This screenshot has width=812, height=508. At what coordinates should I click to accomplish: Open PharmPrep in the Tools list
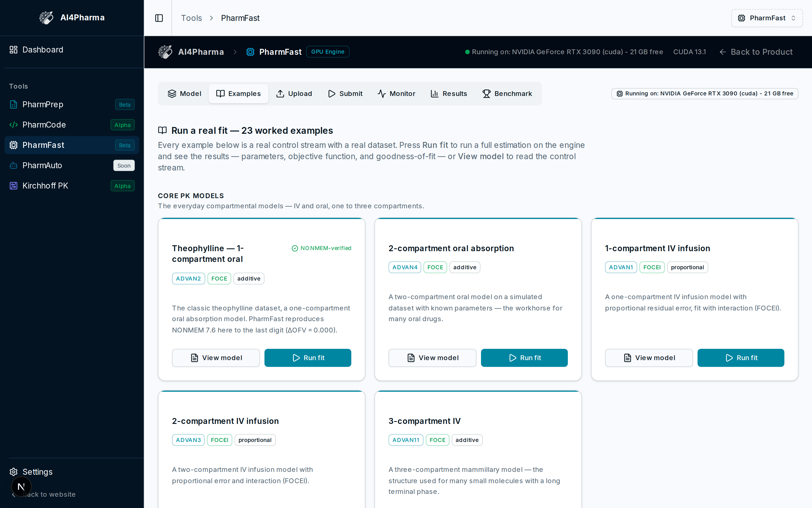(x=72, y=104)
